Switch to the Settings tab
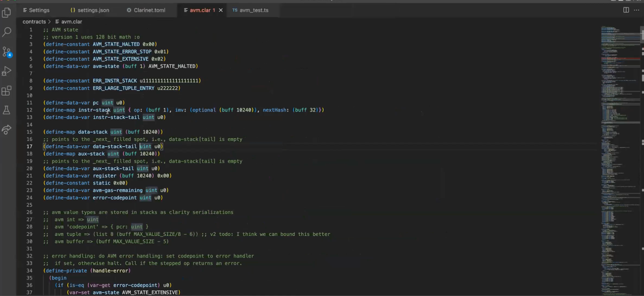The width and height of the screenshot is (644, 296). pos(36,10)
